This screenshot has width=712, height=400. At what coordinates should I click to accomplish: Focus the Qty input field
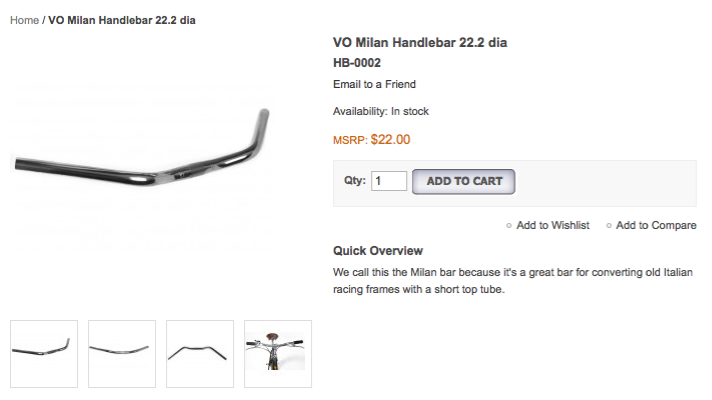point(389,181)
